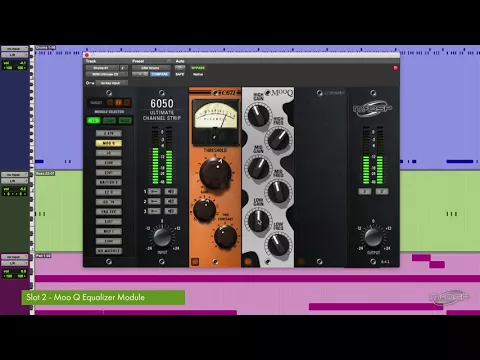480x360 pixels.
Task: Toggle the MooQ module bypass button
Action: (x=248, y=262)
